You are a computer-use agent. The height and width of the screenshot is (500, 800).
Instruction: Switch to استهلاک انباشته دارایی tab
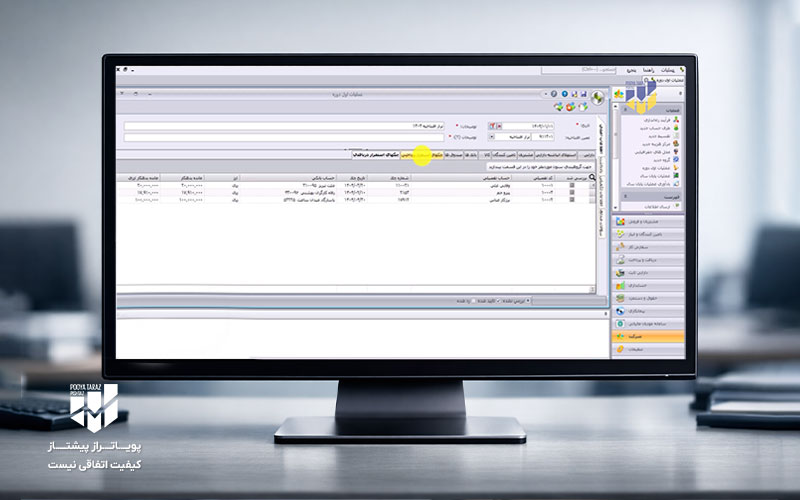[555, 154]
